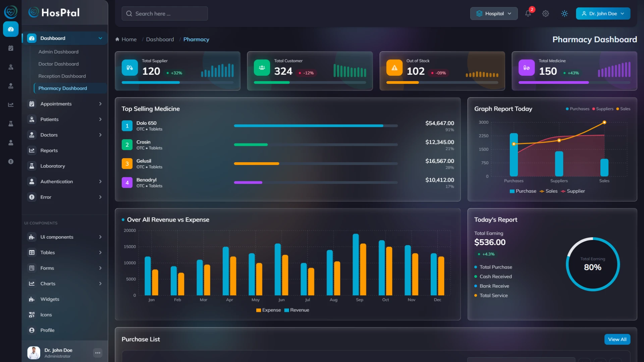
Task: Open the dashboard gauge icon in the mini rail
Action: pyautogui.click(x=11, y=29)
